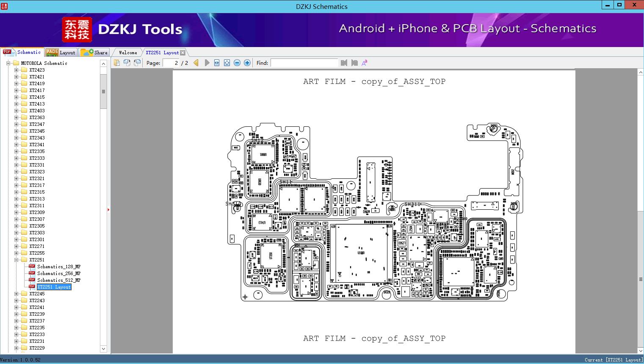Screen dimensions: 644x364
Task: Select XT2251 Layout file in tree
Action: click(x=54, y=287)
